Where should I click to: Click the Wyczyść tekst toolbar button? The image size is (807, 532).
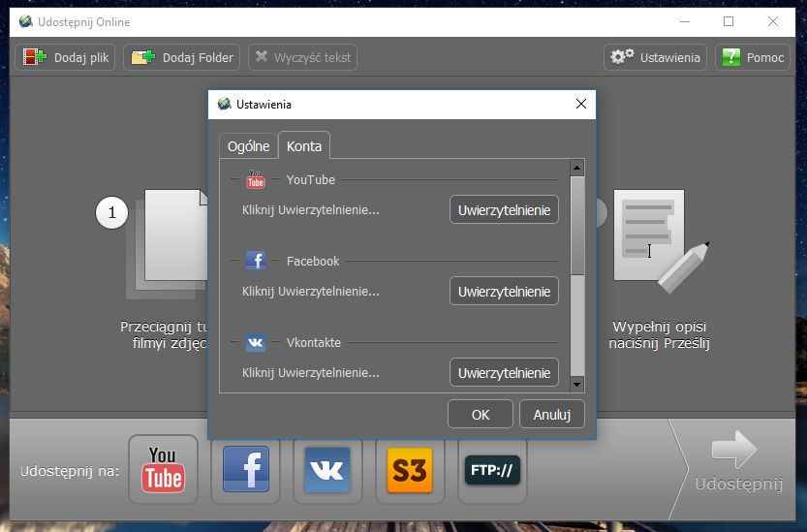[302, 57]
